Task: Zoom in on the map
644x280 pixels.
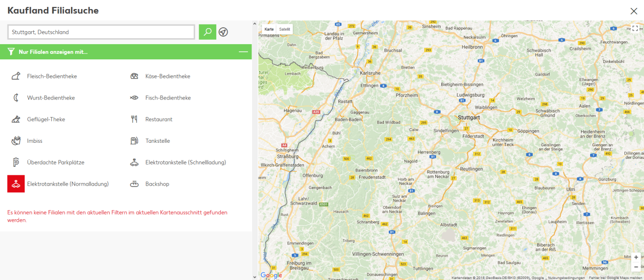Action: (x=636, y=257)
